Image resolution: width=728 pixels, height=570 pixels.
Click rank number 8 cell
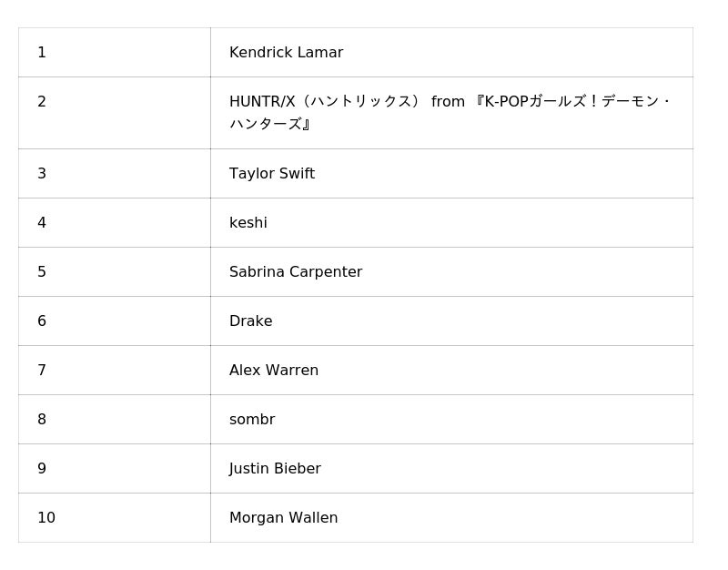tap(42, 420)
